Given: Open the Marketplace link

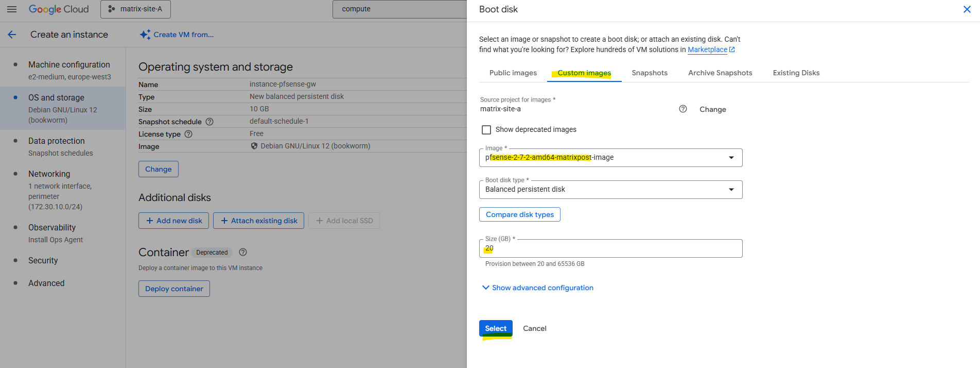Looking at the screenshot, I should 707,49.
